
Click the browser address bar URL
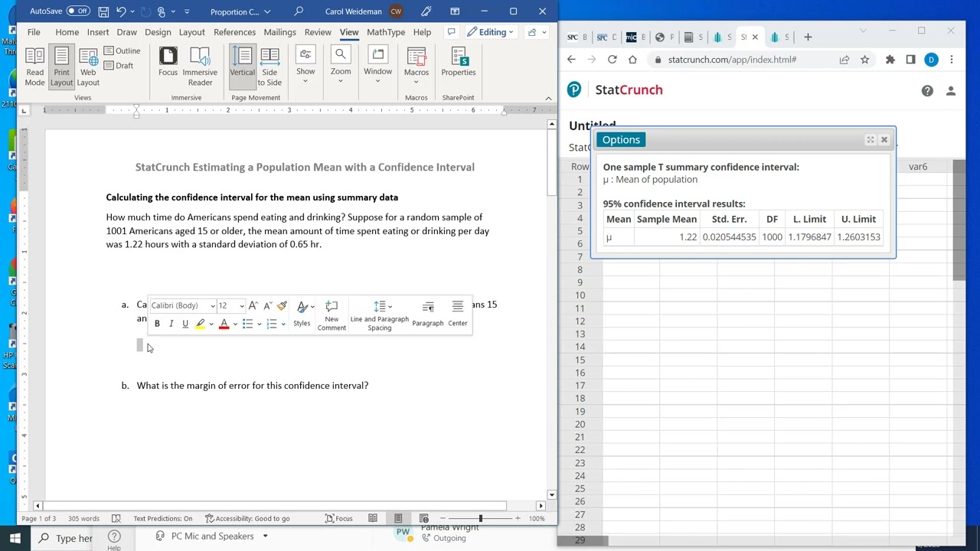click(732, 59)
